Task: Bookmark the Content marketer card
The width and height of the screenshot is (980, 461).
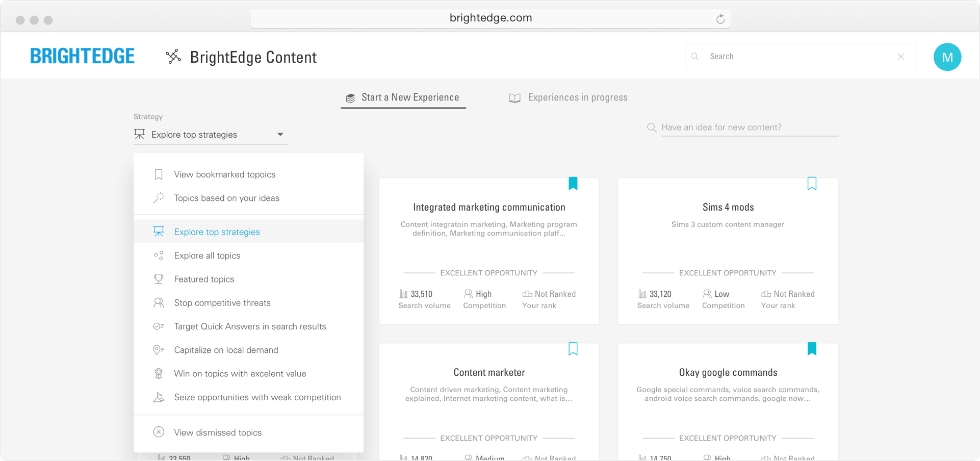Action: pos(573,349)
